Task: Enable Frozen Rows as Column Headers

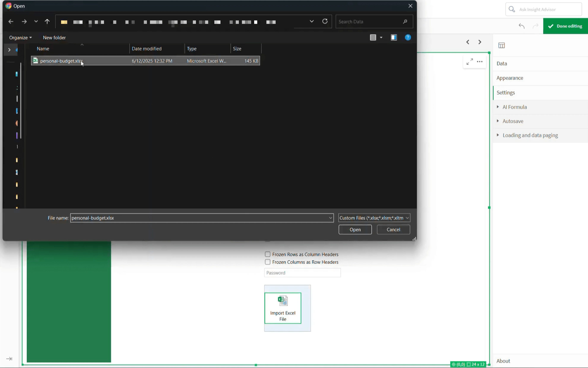Action: 267,254
